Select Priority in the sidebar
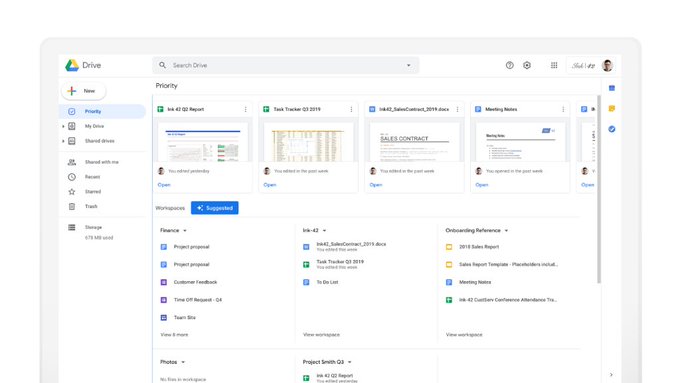 102,111
